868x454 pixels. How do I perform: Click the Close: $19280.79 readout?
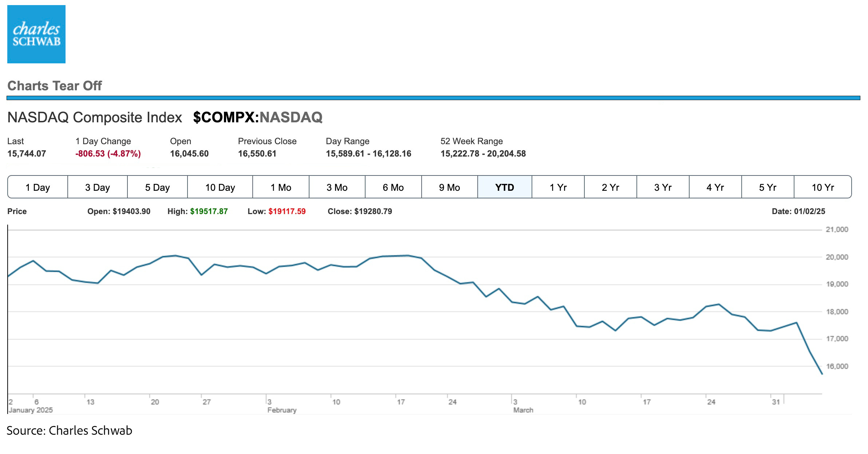(360, 211)
